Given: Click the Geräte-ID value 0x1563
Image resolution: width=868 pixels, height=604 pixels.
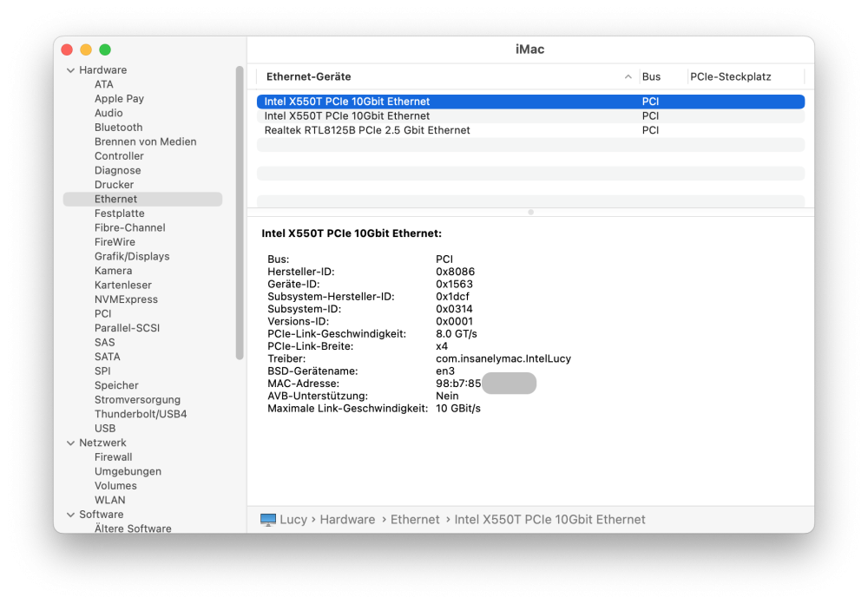Looking at the screenshot, I should pos(454,284).
